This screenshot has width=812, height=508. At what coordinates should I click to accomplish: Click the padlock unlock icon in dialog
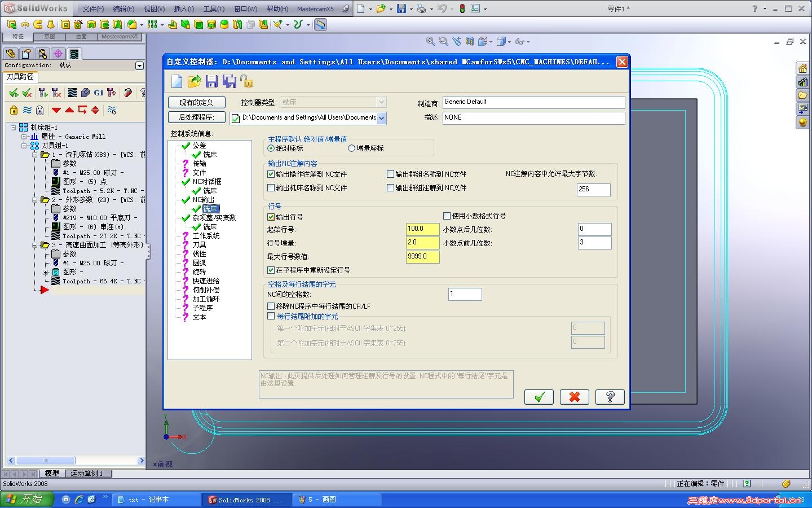point(246,81)
